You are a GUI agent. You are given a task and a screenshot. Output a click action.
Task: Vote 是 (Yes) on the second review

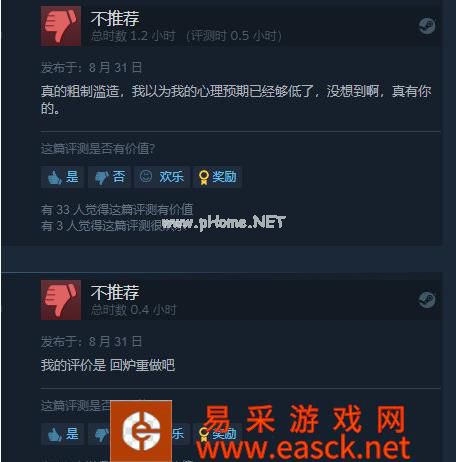tap(62, 434)
